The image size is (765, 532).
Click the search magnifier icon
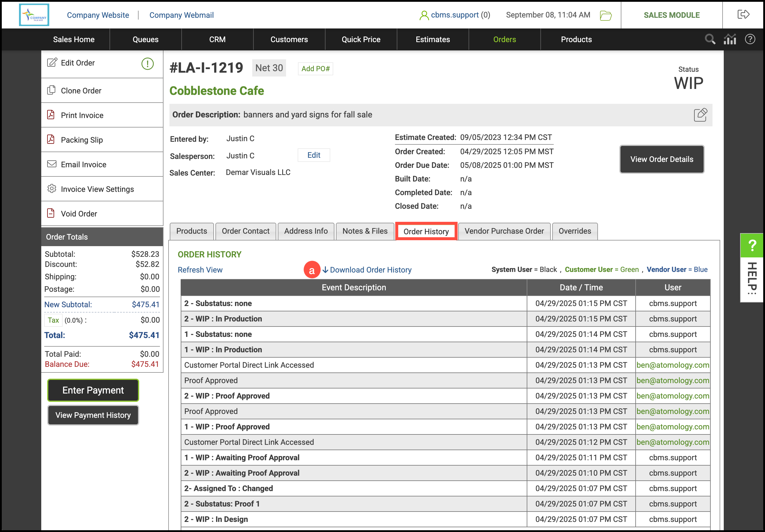coord(710,39)
